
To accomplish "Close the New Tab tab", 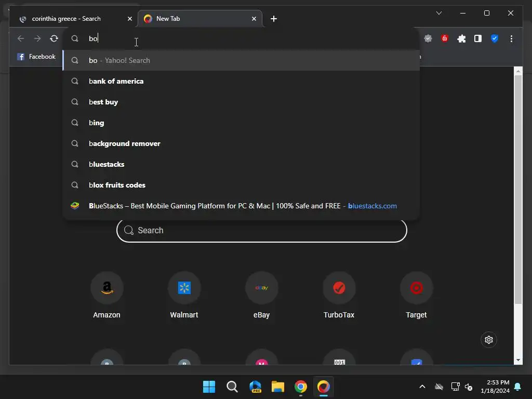I will [x=254, y=19].
